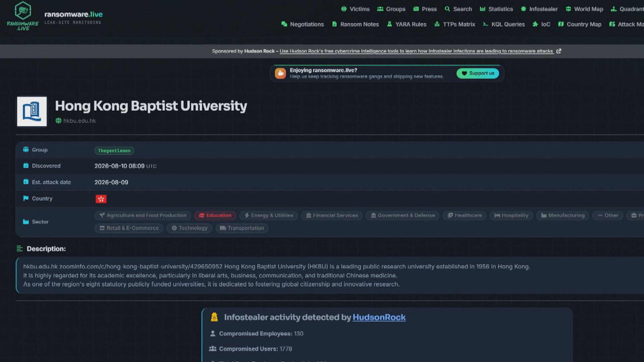The width and height of the screenshot is (644, 362).
Task: Click the ransomware.live logo icon
Action: point(23,16)
